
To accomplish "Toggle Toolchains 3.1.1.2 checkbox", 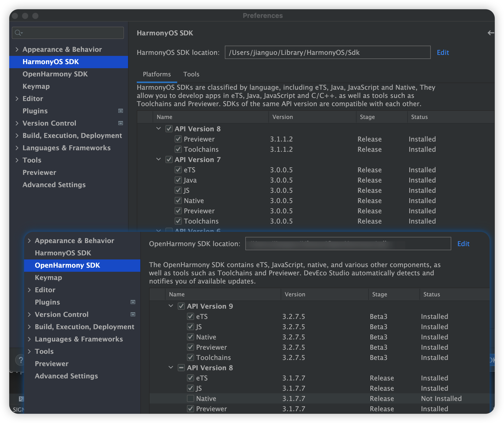I will (x=178, y=149).
